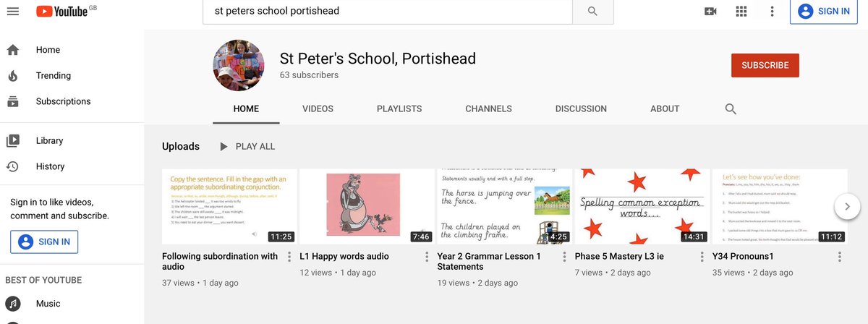The width and height of the screenshot is (868, 324).
Task: Click the 63 subscribers text
Action: click(309, 75)
